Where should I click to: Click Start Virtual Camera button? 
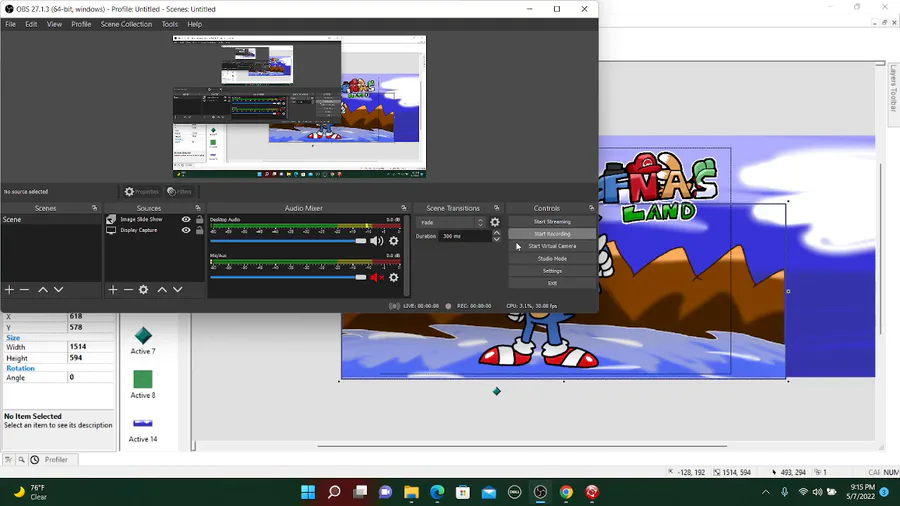(552, 246)
